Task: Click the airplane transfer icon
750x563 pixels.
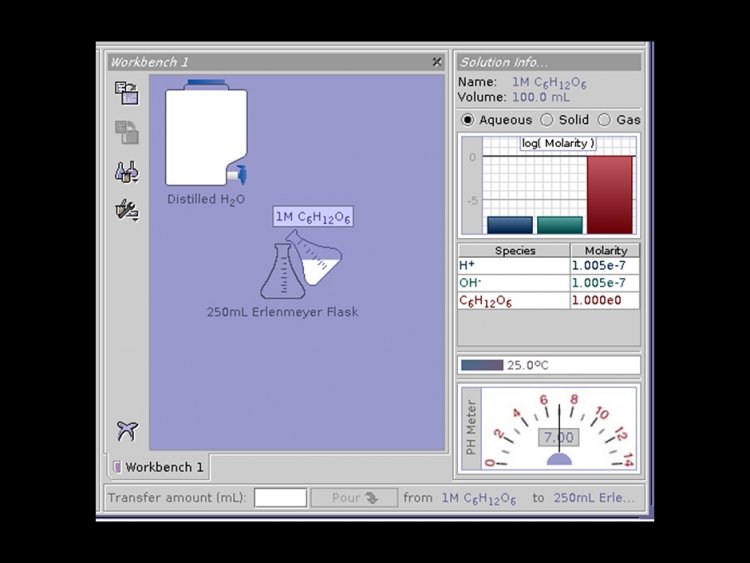Action: click(x=127, y=431)
